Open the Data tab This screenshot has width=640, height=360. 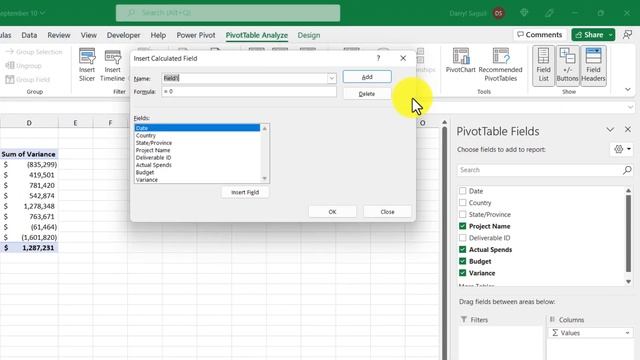[29, 35]
